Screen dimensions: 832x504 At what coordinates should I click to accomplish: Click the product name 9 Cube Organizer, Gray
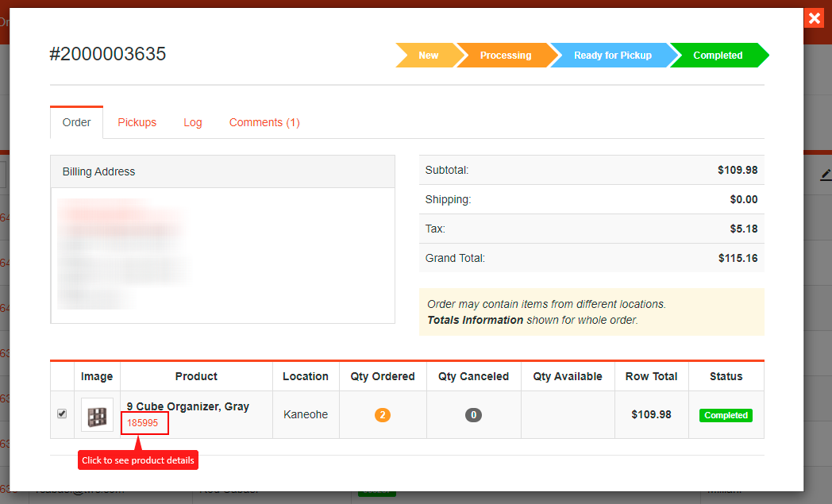coord(188,406)
